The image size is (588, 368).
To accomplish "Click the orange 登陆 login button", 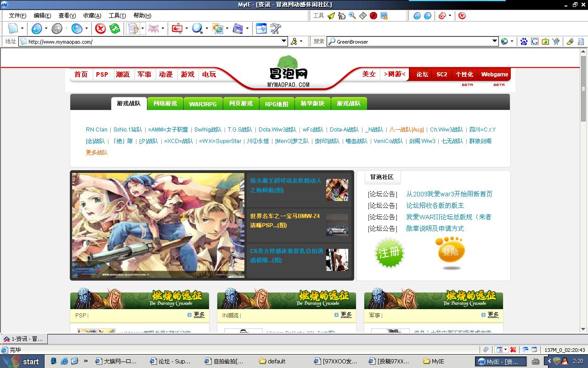I will [450, 253].
